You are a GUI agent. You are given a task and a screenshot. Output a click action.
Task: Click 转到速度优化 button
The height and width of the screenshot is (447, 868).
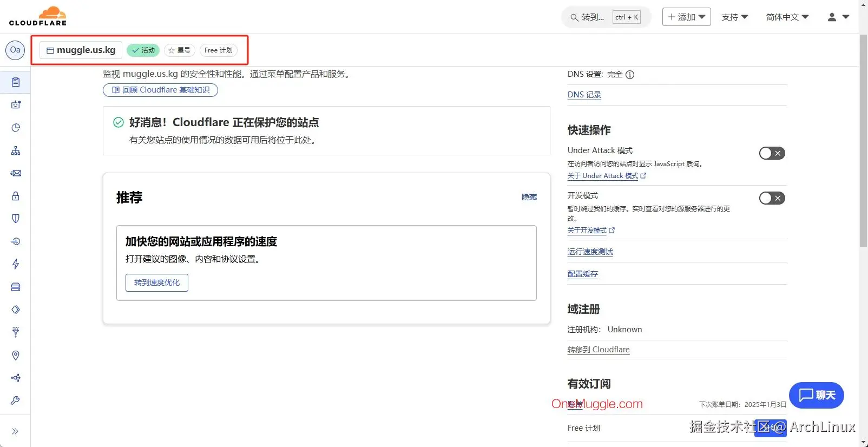pyautogui.click(x=157, y=282)
